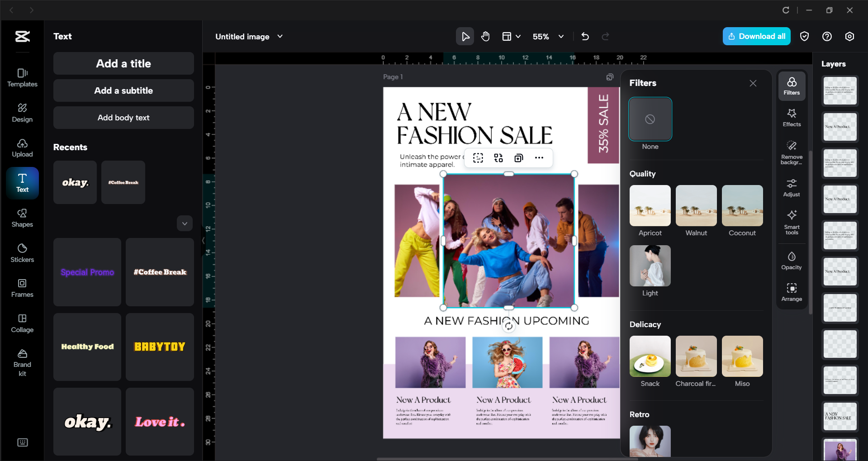Open the Opacity control
The height and width of the screenshot is (461, 868).
(791, 261)
